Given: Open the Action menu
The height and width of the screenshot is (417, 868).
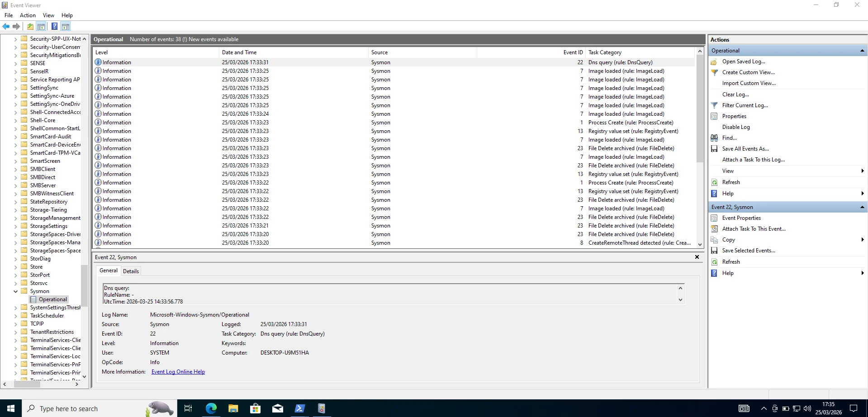Looking at the screenshot, I should tap(28, 15).
